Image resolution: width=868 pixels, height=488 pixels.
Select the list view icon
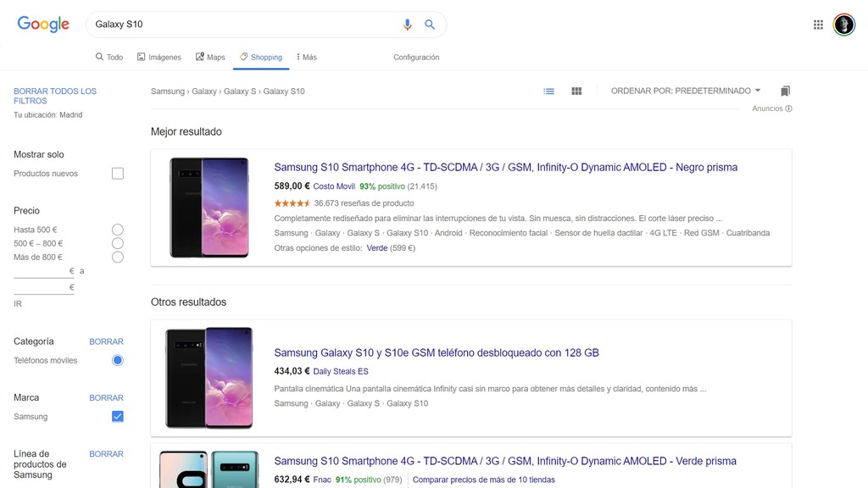[x=548, y=91]
